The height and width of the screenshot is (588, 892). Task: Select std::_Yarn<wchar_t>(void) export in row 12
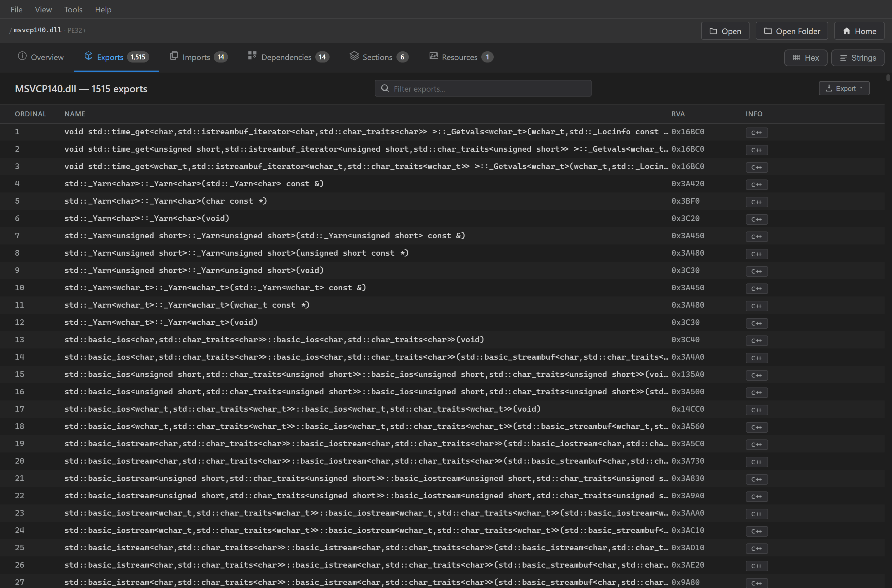[x=161, y=322]
